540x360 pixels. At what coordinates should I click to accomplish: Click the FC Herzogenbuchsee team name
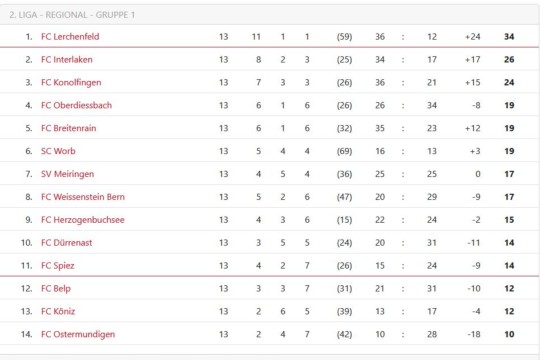[83, 220]
